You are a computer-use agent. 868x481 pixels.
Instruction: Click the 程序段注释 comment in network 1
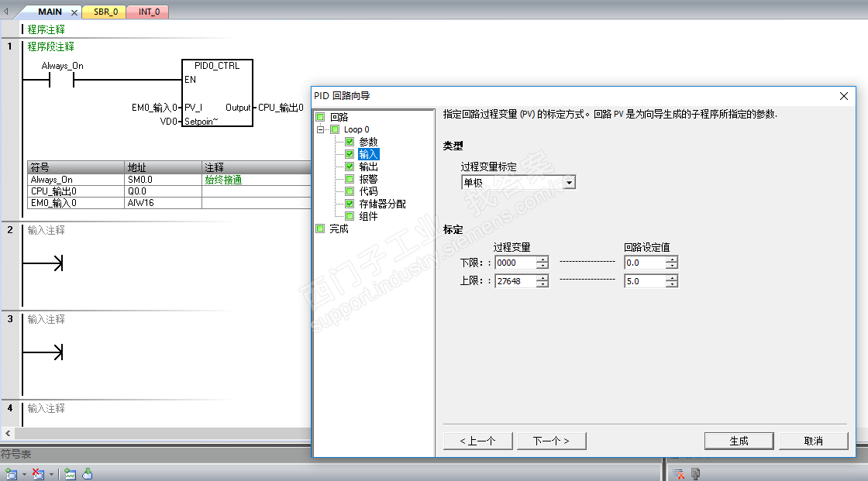pyautogui.click(x=50, y=46)
